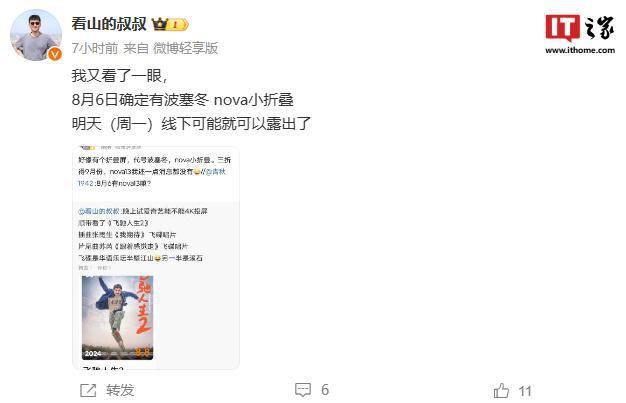Open 看山的叔叔 profile avatar
This screenshot has width=626, height=403.
(36, 35)
